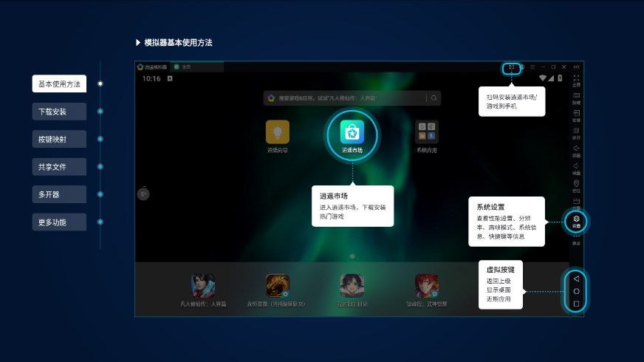Click the shared folder icon above 设置
The height and width of the screenshot is (362, 644).
[x=576, y=203]
